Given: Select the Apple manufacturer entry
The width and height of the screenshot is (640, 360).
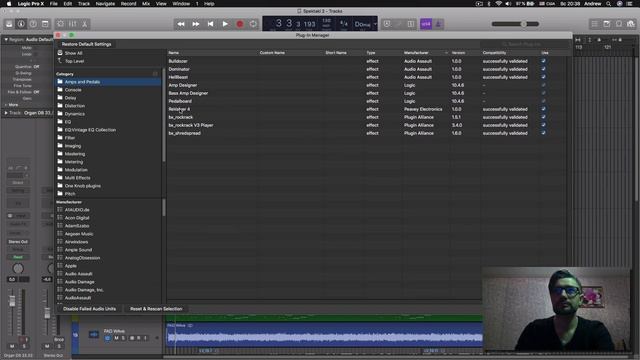Looking at the screenshot, I should [71, 266].
